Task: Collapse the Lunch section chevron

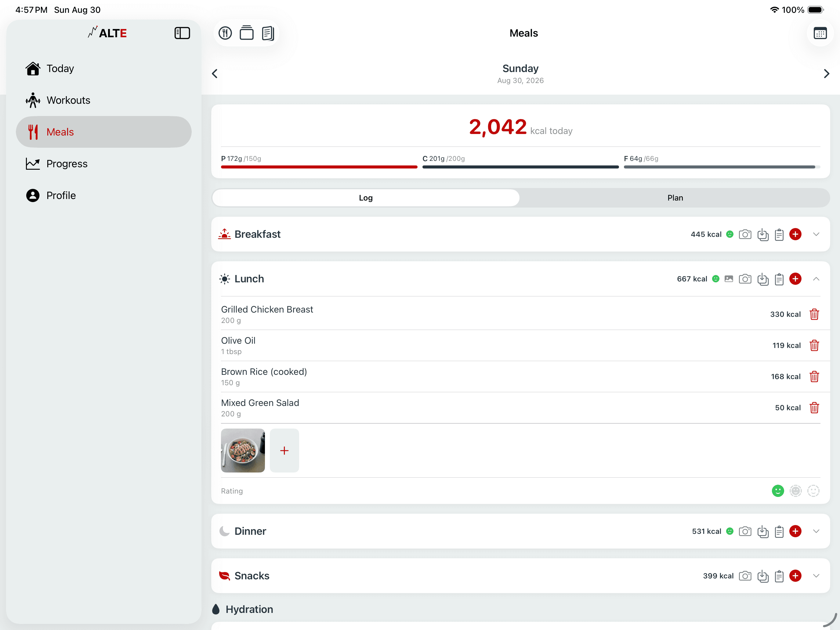Action: click(816, 279)
